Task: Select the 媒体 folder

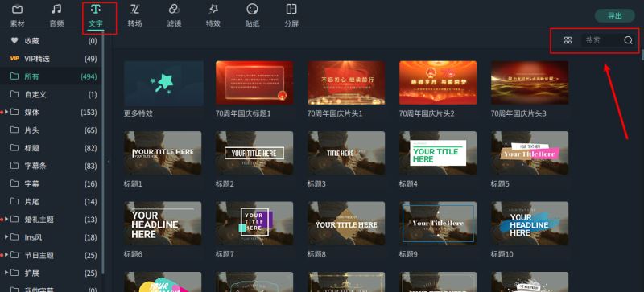Action: tap(51, 112)
